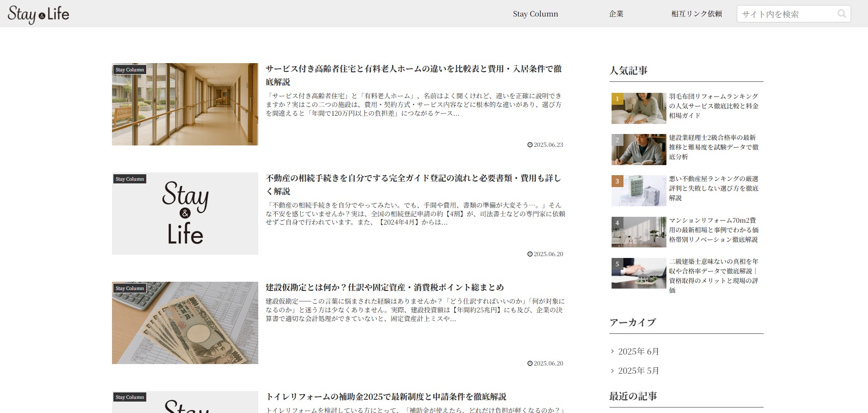Click the search magnifier icon
Image resolution: width=868 pixels, height=413 pixels.
pyautogui.click(x=841, y=14)
